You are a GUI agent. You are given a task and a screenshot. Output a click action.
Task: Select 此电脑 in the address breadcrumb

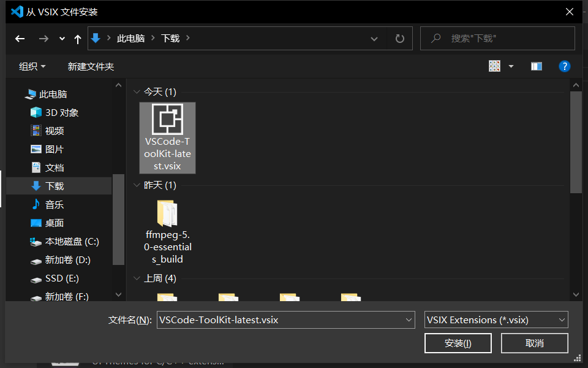(x=130, y=38)
